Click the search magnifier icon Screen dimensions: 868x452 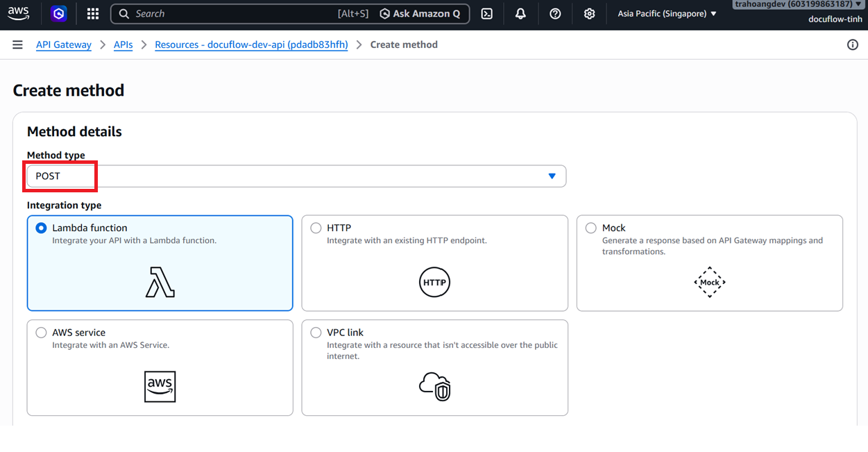point(124,13)
